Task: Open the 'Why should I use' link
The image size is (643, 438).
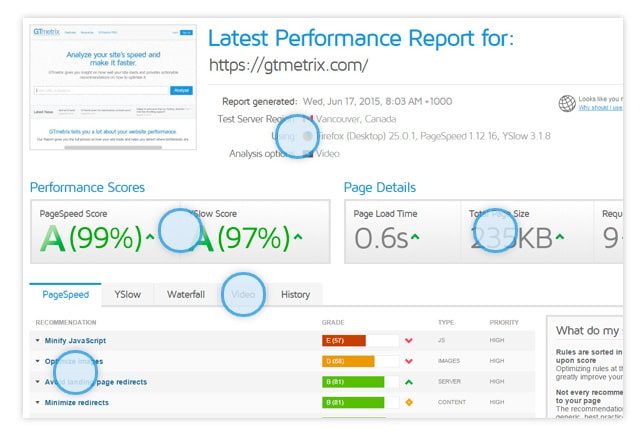Action: [x=600, y=108]
